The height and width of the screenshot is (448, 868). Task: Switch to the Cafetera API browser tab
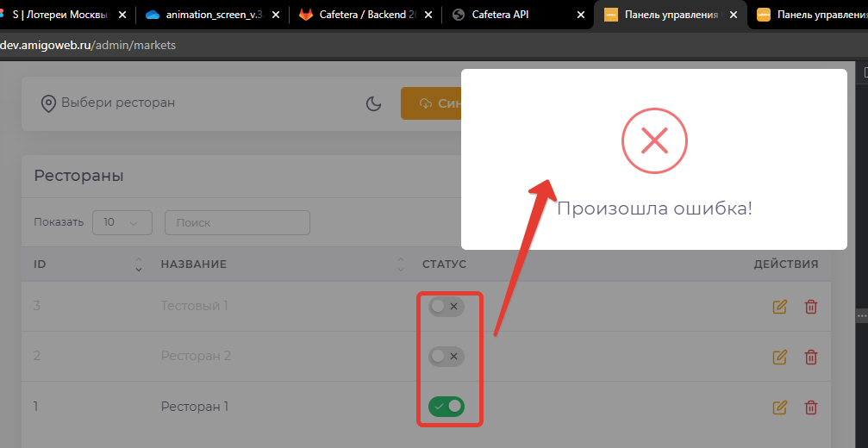click(x=500, y=15)
